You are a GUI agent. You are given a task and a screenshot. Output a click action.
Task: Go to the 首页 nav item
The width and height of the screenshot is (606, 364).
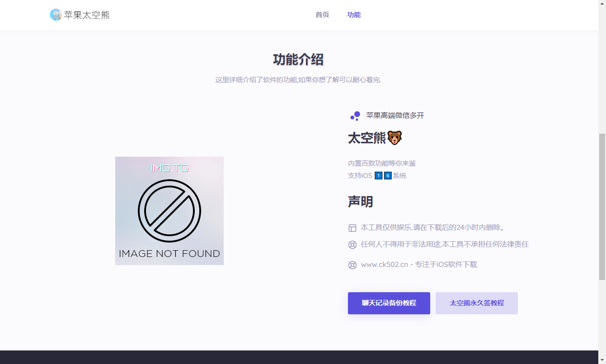[x=322, y=15]
